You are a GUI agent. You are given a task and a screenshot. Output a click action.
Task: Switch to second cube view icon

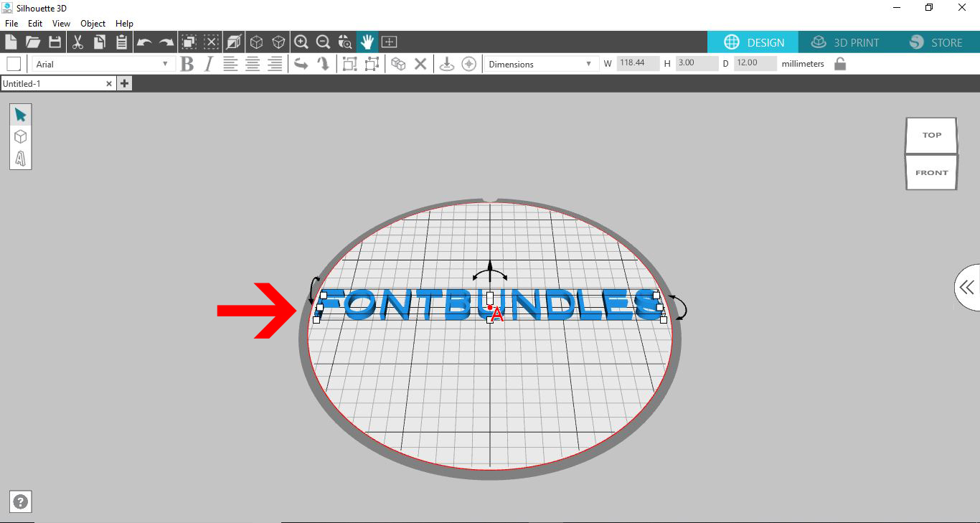coord(278,42)
